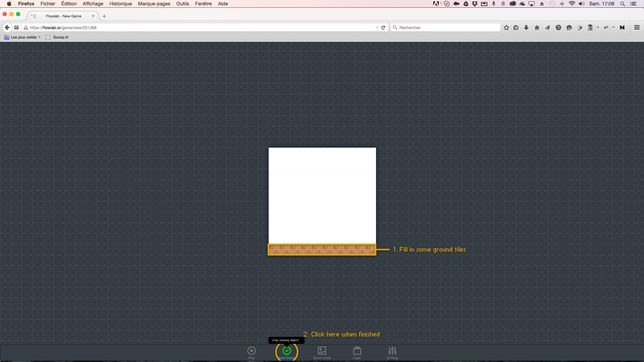The width and height of the screenshot is (644, 362).
Task: Open the Aide menu
Action: point(223,4)
